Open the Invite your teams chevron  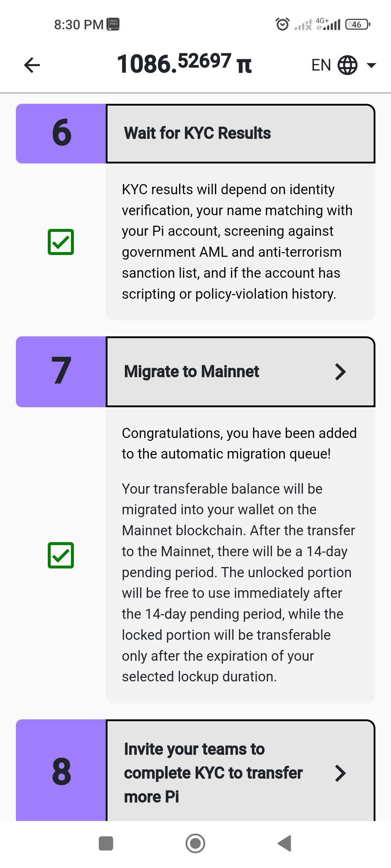pyautogui.click(x=340, y=773)
